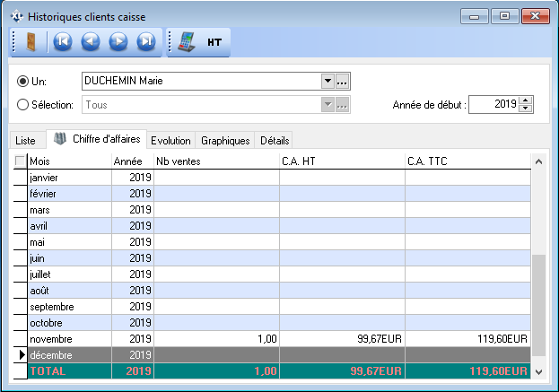Click the exit door icon
The height and width of the screenshot is (392, 559).
pyautogui.click(x=31, y=42)
